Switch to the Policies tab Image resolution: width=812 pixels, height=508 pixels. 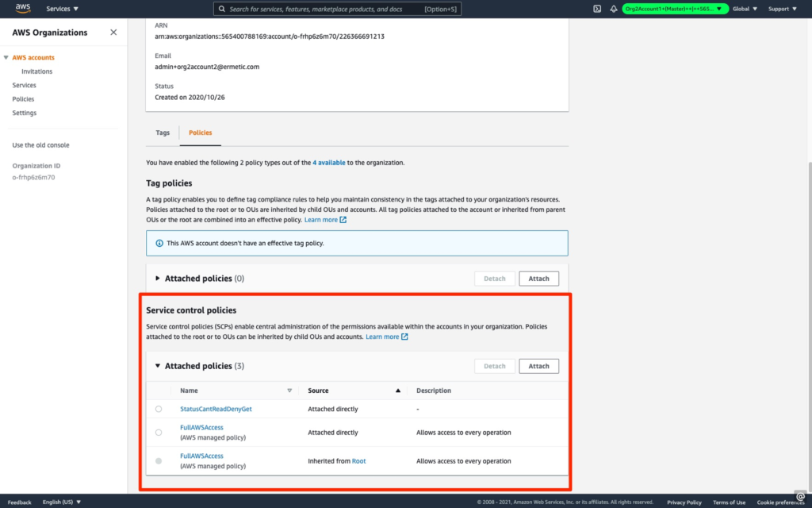(201, 133)
